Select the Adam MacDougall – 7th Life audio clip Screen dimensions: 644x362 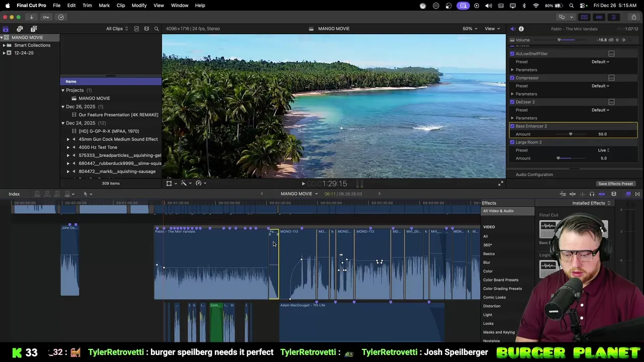pos(362,322)
